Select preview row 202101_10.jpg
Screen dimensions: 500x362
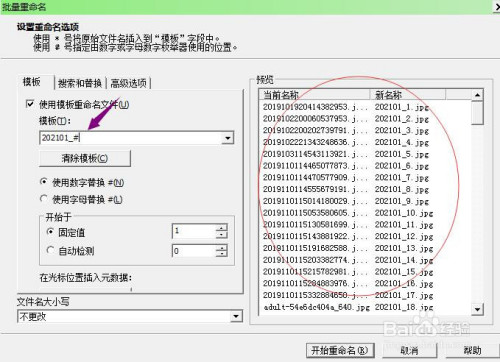click(x=365, y=213)
